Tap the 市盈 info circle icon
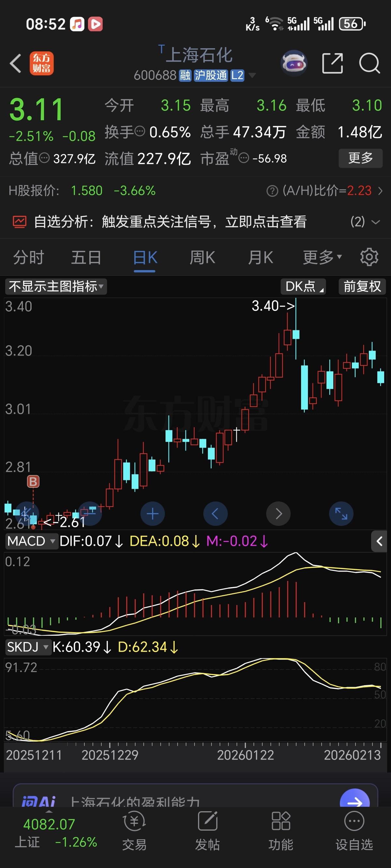The width and height of the screenshot is (391, 868). point(244,158)
